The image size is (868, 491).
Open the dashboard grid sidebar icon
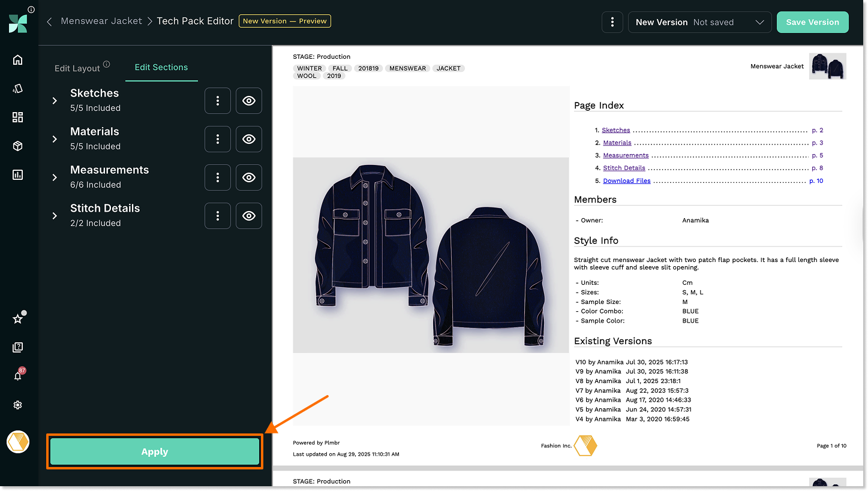pyautogui.click(x=18, y=118)
